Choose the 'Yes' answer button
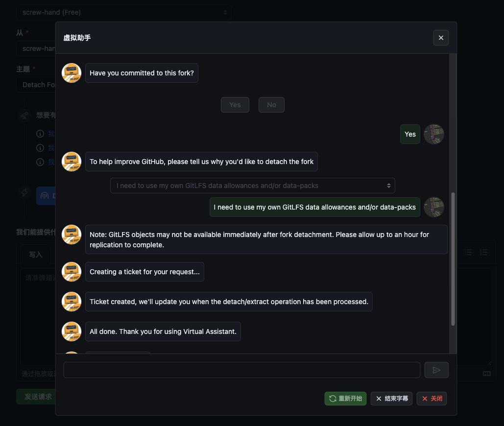 (x=235, y=105)
